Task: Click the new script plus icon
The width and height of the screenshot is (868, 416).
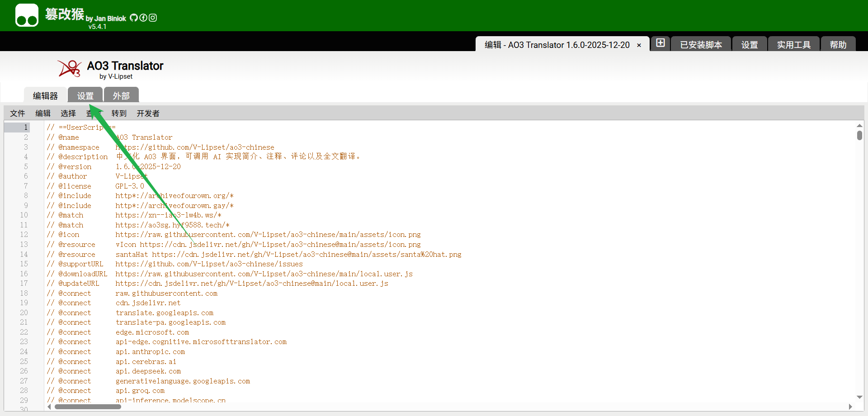Action: [x=660, y=43]
